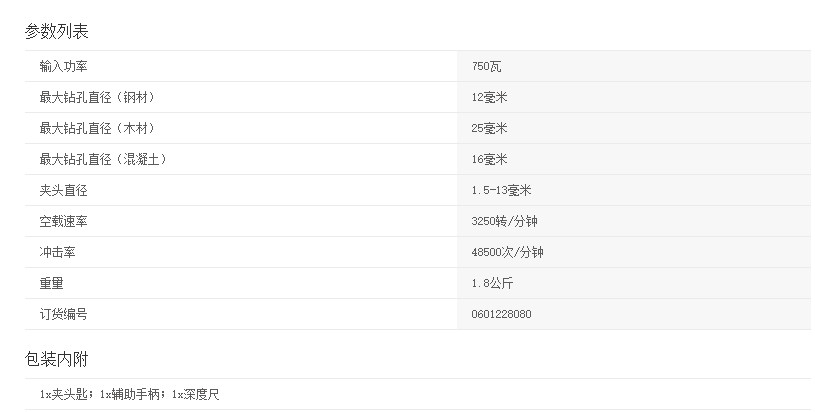
Task: Select the 冲击率 row label
Action: 57,252
